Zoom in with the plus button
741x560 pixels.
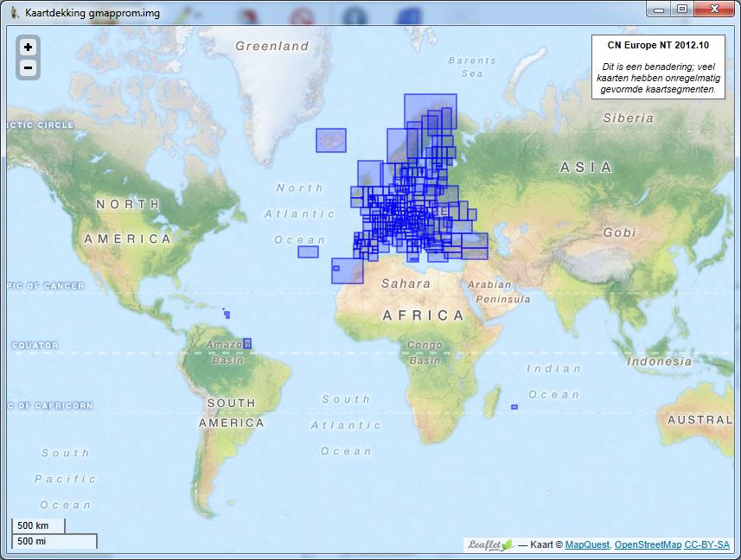(x=28, y=48)
